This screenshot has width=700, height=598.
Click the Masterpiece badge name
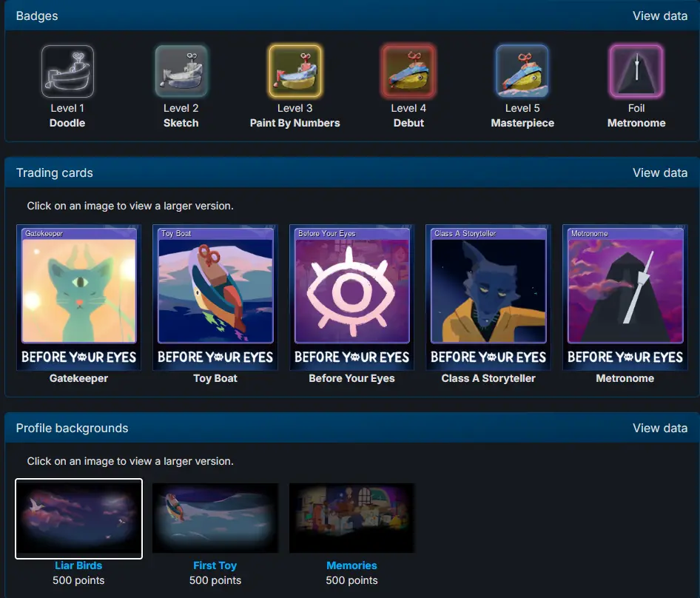pos(522,123)
